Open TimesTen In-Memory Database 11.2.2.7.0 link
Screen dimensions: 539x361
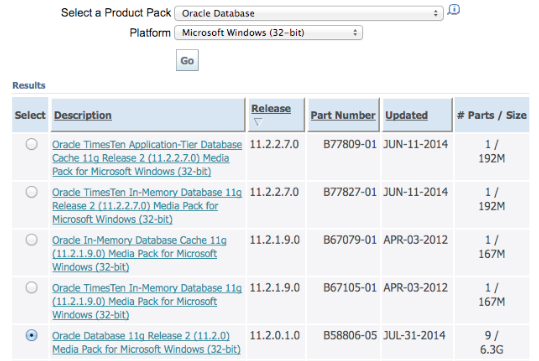tap(147, 206)
